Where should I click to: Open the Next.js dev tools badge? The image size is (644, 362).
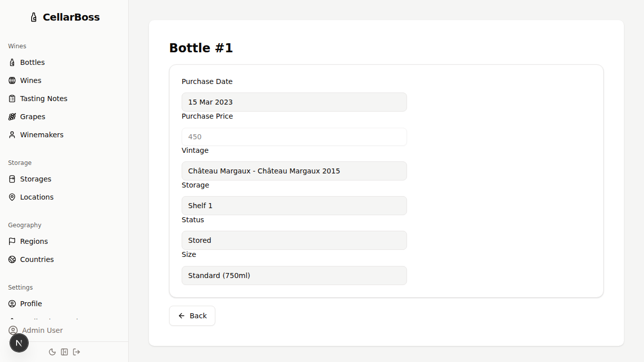click(19, 343)
